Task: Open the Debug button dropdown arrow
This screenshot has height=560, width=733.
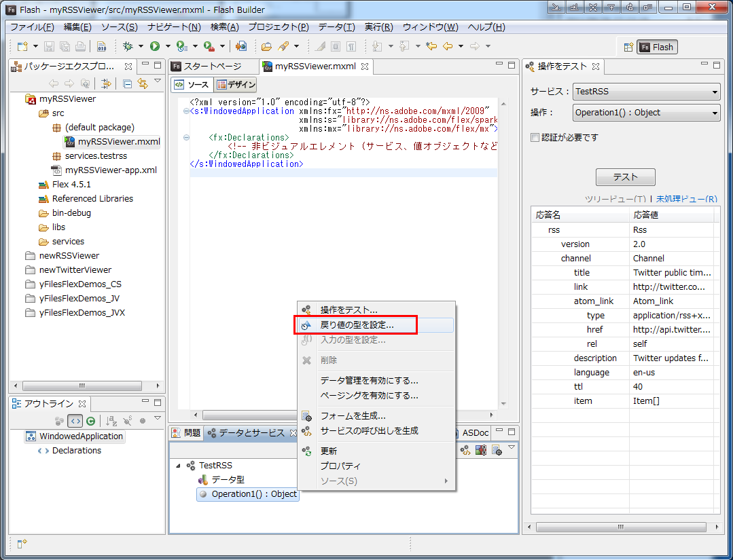Action: pos(140,46)
